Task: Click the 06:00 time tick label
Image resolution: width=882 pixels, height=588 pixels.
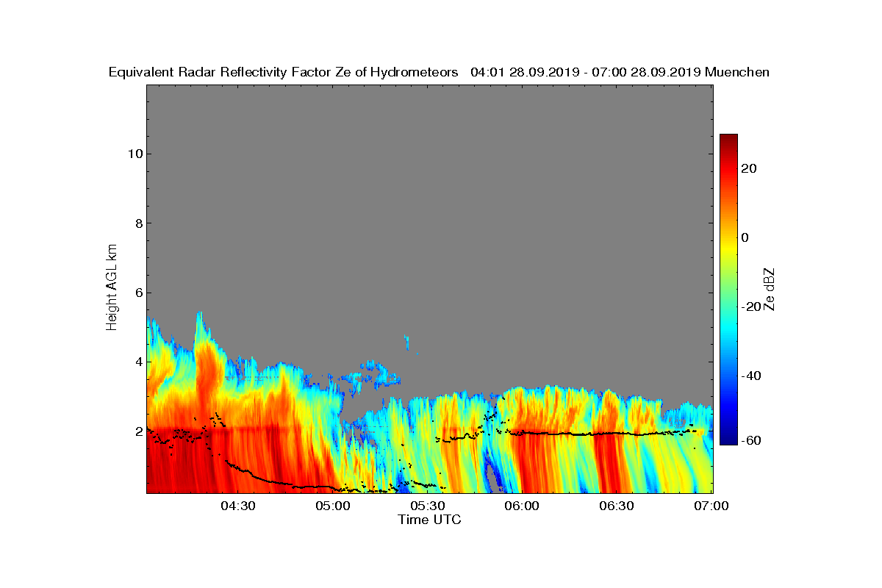Action: tap(523, 506)
